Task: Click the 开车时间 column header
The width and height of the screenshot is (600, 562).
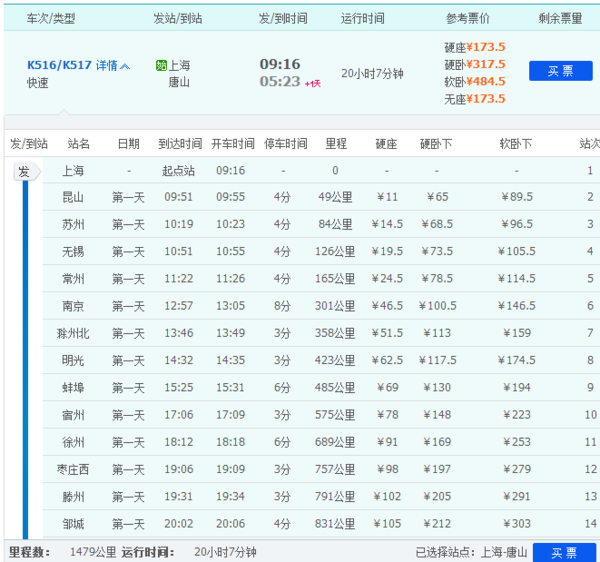Action: click(x=233, y=144)
